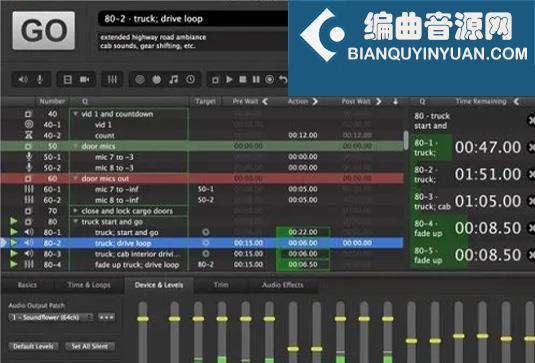Open the Audio Effects tab

pos(283,285)
